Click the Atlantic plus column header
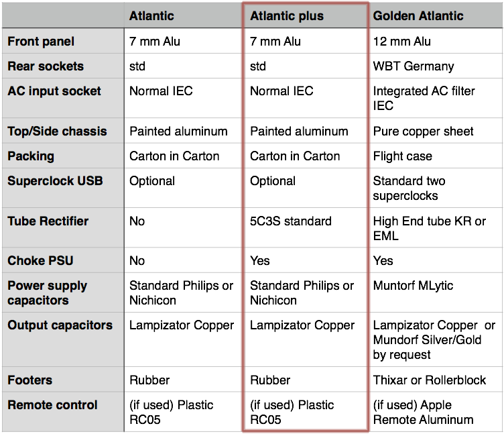504x434 pixels. 287,15
